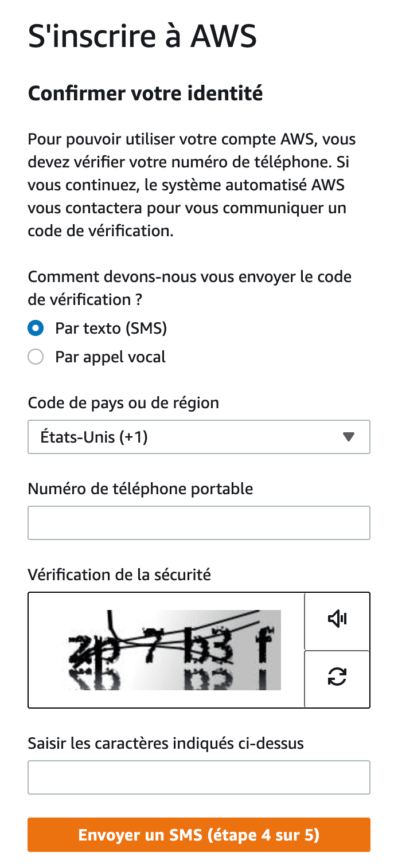This screenshot has height=868, width=398.
Task: Select the sound icon in the verification box
Action: click(x=337, y=619)
